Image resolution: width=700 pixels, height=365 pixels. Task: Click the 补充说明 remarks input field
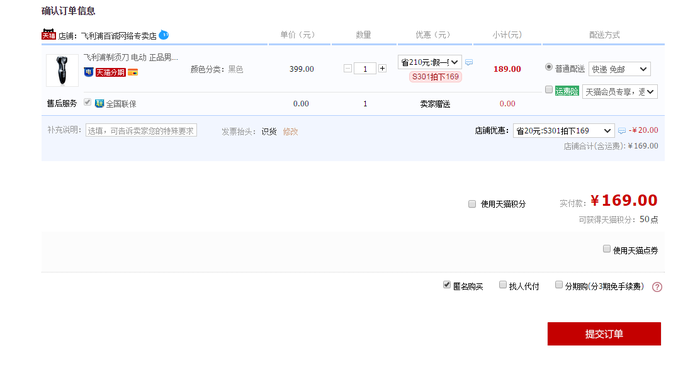[x=141, y=131]
